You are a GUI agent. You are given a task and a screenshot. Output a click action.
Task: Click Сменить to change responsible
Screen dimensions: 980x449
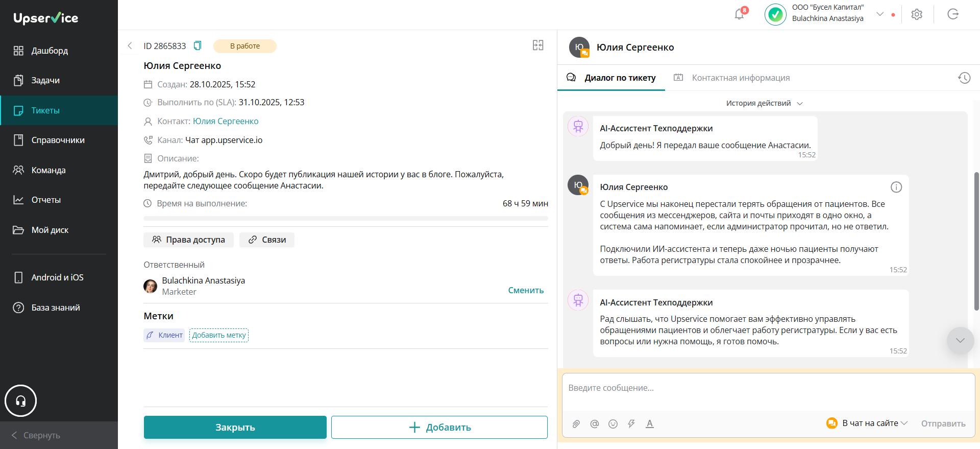(526, 290)
